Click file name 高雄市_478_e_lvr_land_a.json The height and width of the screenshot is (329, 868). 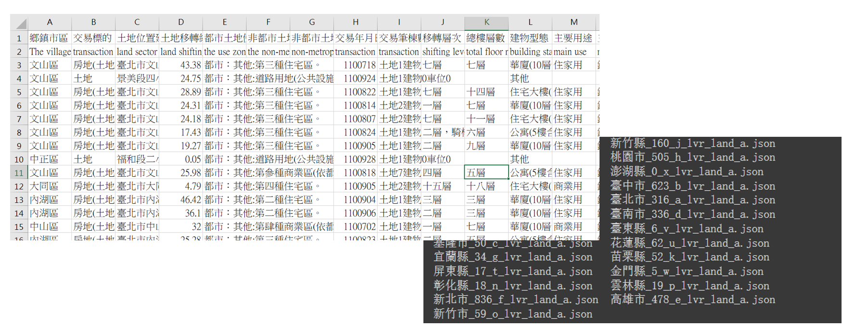click(x=693, y=300)
